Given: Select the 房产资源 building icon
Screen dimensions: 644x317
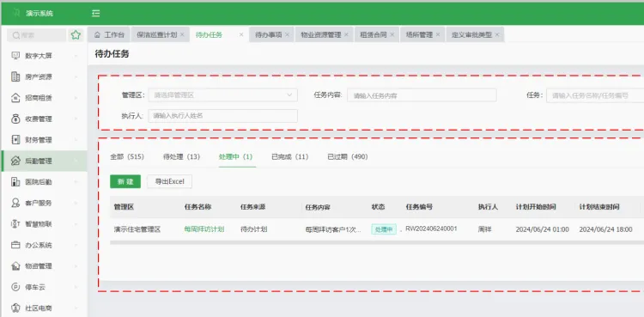Looking at the screenshot, I should point(15,76).
